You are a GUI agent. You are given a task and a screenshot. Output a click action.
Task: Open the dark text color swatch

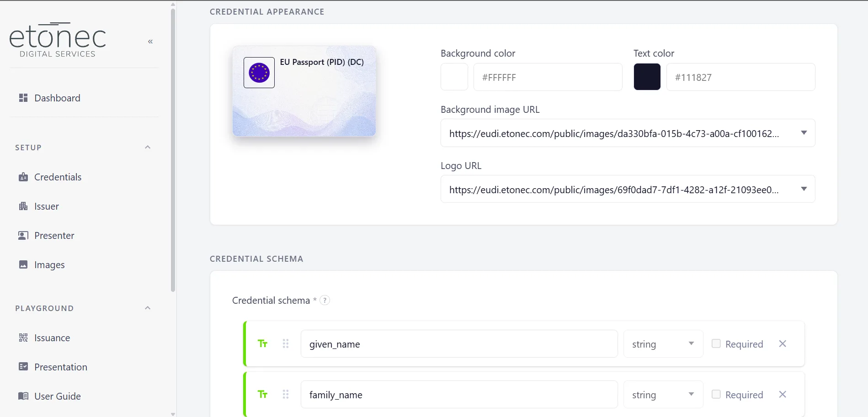coord(647,77)
